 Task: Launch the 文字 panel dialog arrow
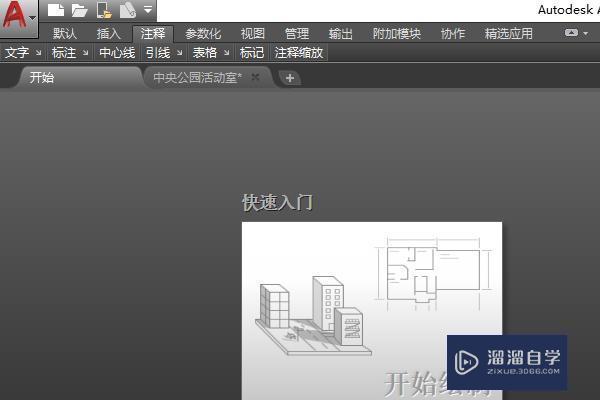point(38,53)
